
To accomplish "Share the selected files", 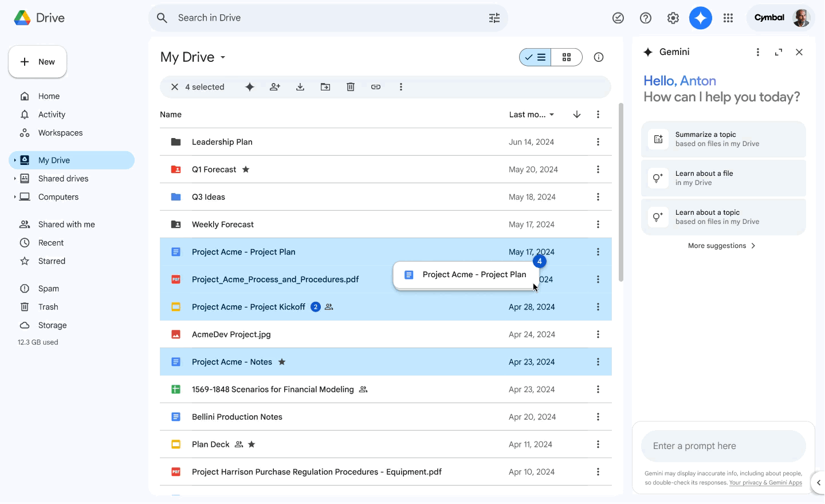I will click(x=275, y=86).
